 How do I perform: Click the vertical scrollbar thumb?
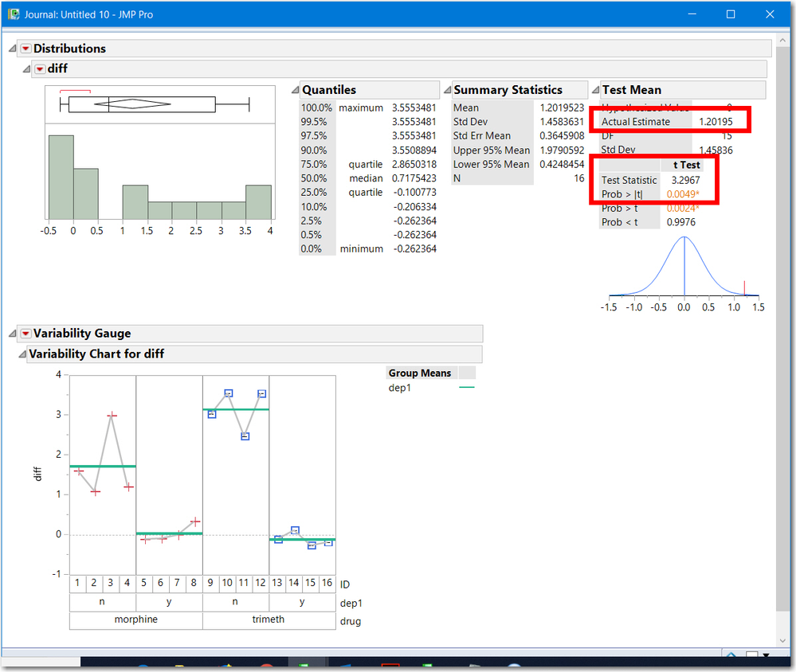782,329
